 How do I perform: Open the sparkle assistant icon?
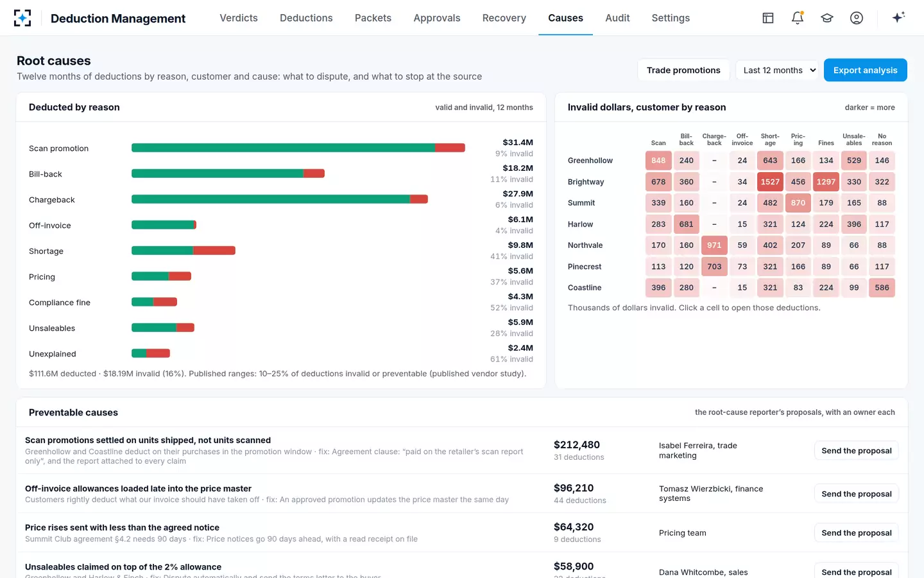pyautogui.click(x=898, y=18)
